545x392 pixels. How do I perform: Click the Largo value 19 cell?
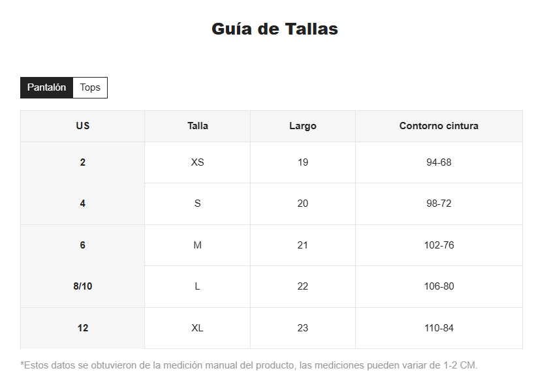303,162
